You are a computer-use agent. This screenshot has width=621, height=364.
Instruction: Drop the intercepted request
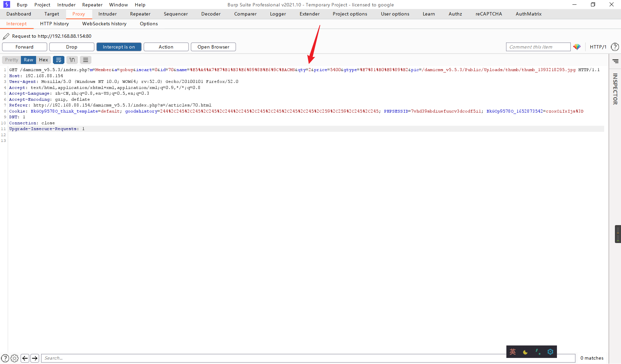[x=72, y=47]
